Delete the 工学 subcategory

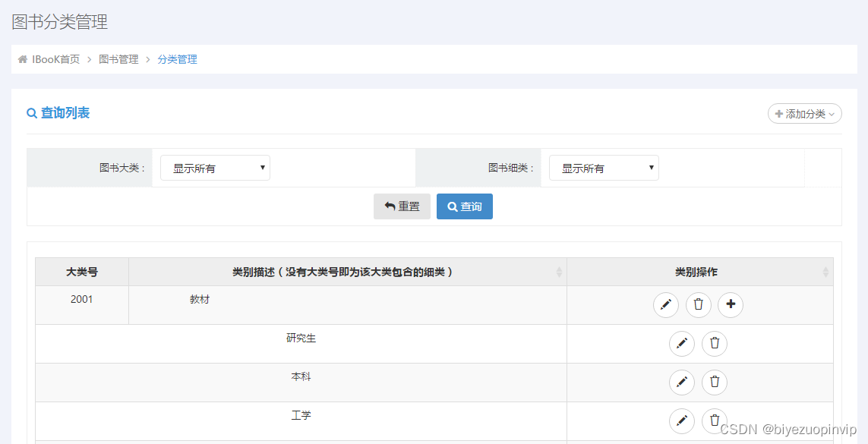click(x=715, y=420)
